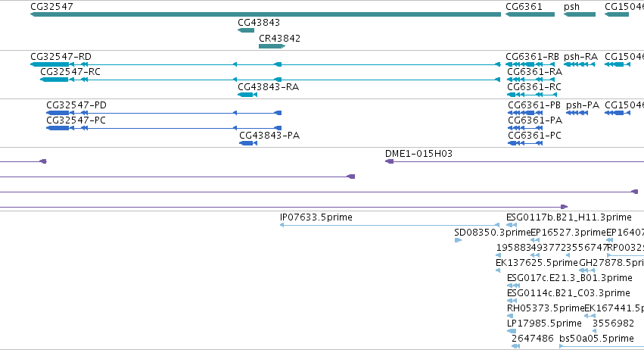Open the psh-RA transcript
Image resolution: width=644 pixels, height=350 pixels.
(580, 64)
